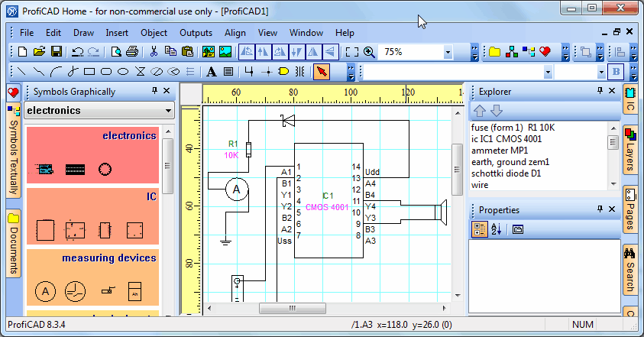Toggle flip-horizontal mirror button
The height and width of the screenshot is (337, 644).
pyautogui.click(x=313, y=52)
